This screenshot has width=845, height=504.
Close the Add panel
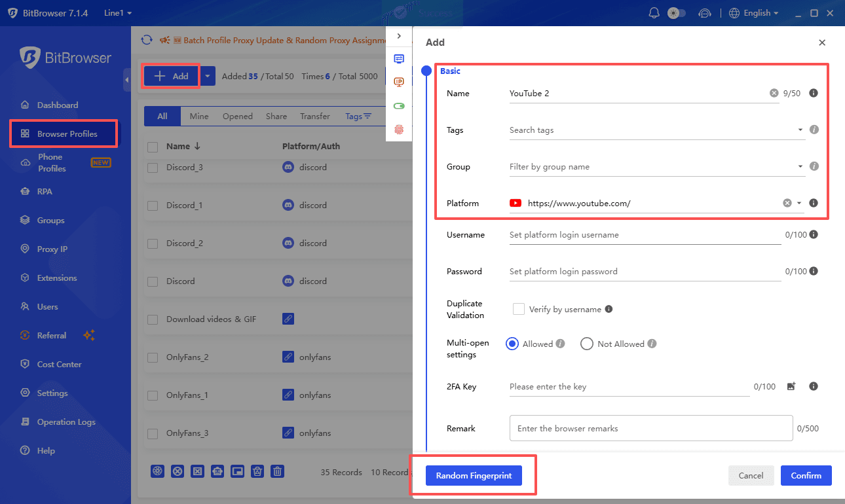[822, 43]
